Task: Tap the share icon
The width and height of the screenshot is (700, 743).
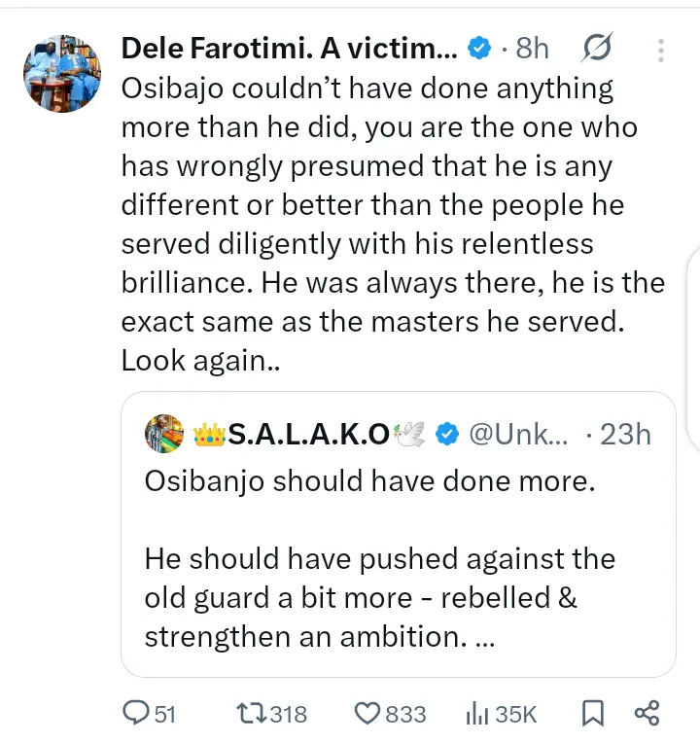Action: pyautogui.click(x=647, y=714)
